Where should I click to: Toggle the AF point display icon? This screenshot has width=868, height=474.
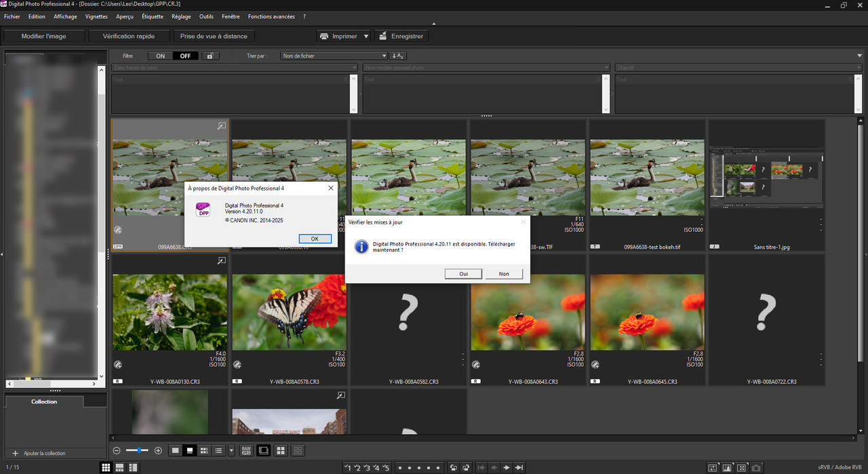tap(742, 467)
